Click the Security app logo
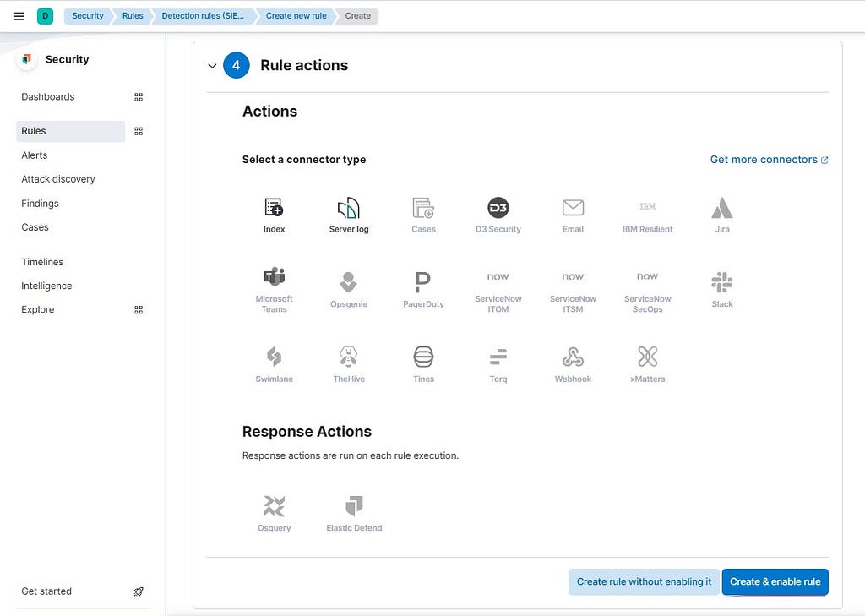The width and height of the screenshot is (865, 616). (26, 59)
